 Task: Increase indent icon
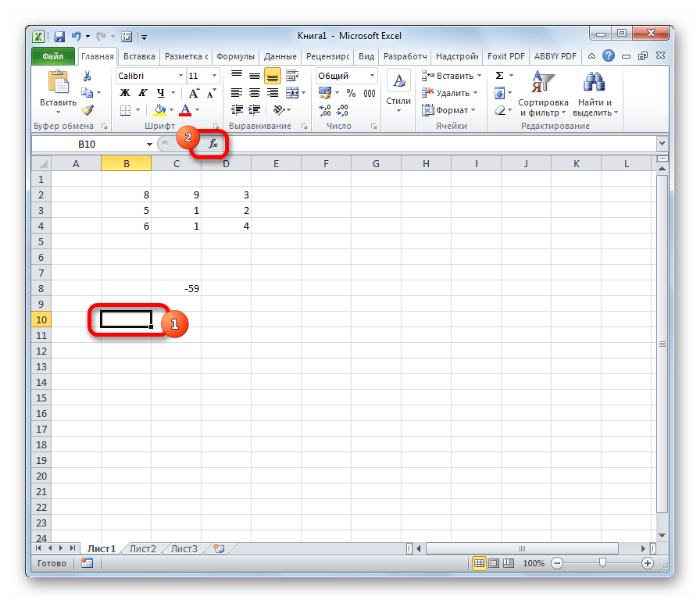pos(255,110)
